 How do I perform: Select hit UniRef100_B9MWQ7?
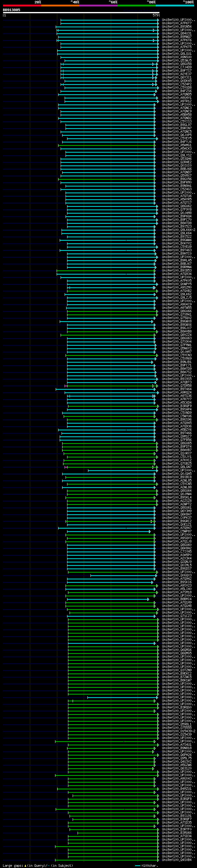(x=176, y=37)
